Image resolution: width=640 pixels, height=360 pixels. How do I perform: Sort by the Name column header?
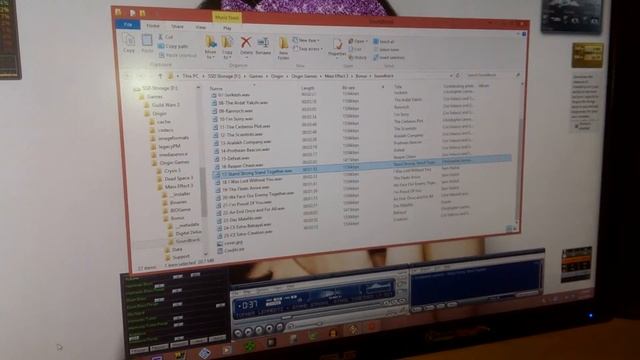[216, 88]
